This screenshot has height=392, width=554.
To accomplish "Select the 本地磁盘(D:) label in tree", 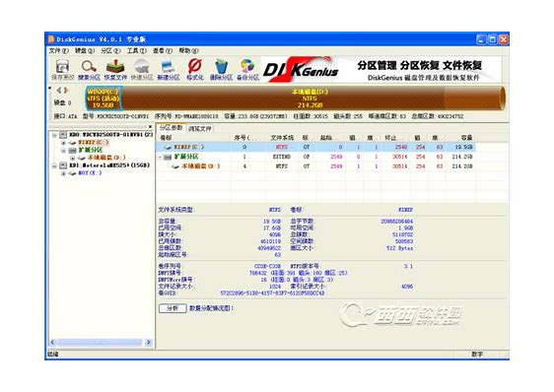I will pos(106,158).
